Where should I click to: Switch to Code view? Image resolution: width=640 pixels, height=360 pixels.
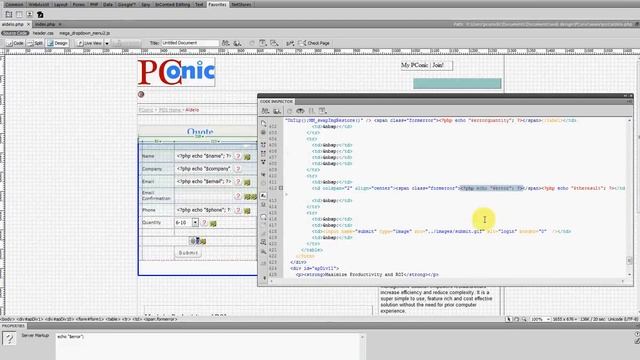(15, 43)
